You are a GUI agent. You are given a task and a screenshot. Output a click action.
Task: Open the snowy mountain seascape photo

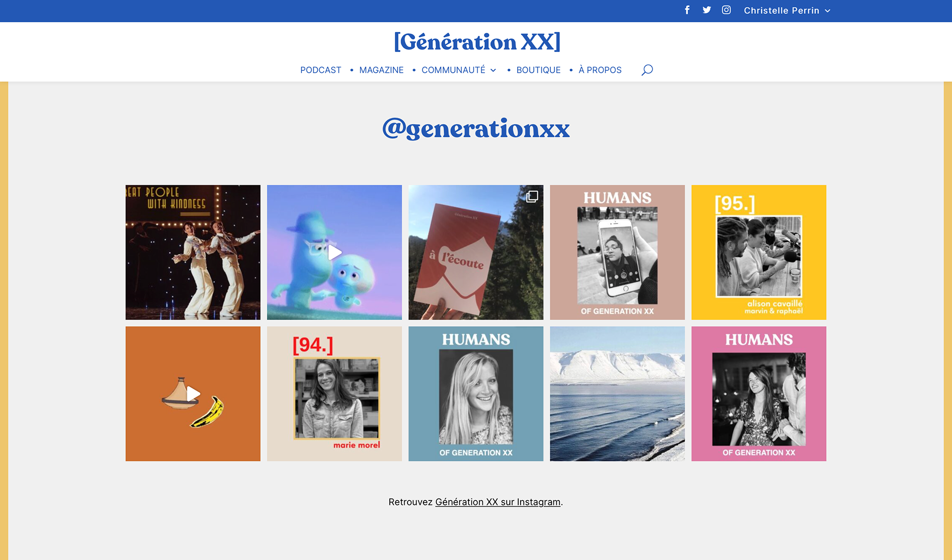[x=617, y=393]
